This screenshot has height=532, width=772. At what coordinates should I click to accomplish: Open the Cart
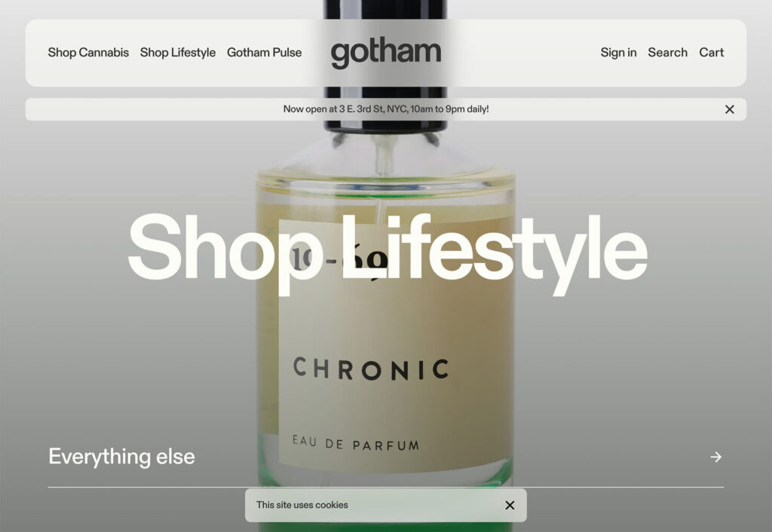point(712,52)
